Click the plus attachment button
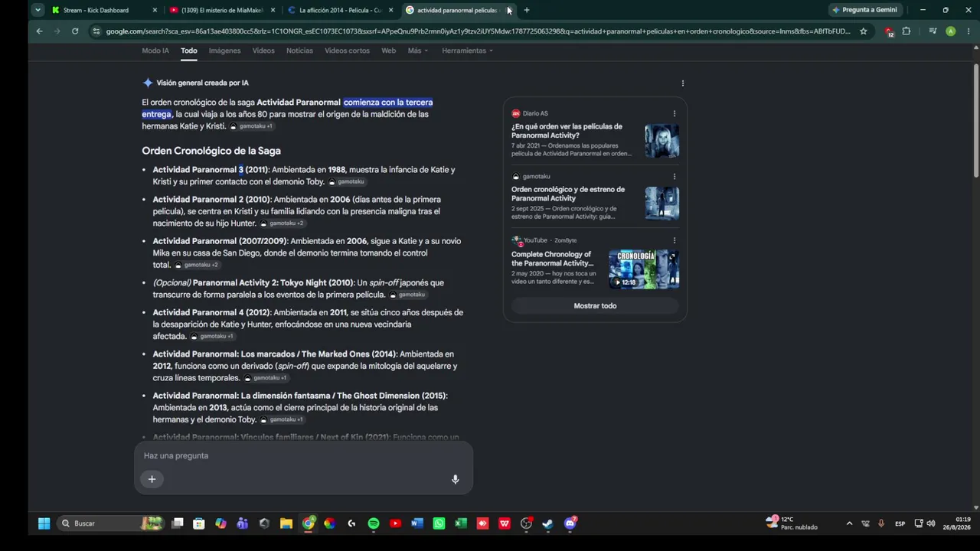The width and height of the screenshot is (980, 551). point(152,479)
